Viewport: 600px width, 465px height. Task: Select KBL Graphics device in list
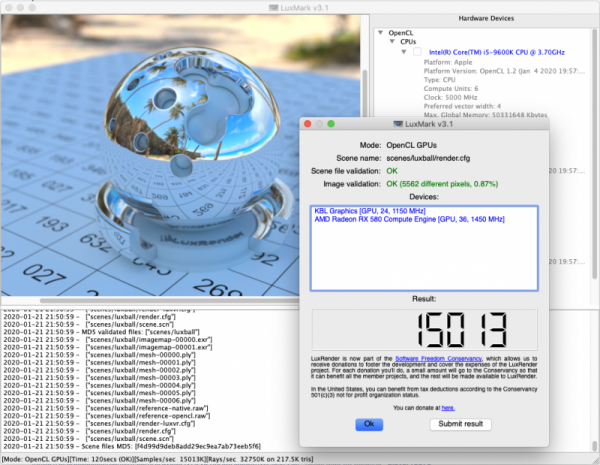370,211
